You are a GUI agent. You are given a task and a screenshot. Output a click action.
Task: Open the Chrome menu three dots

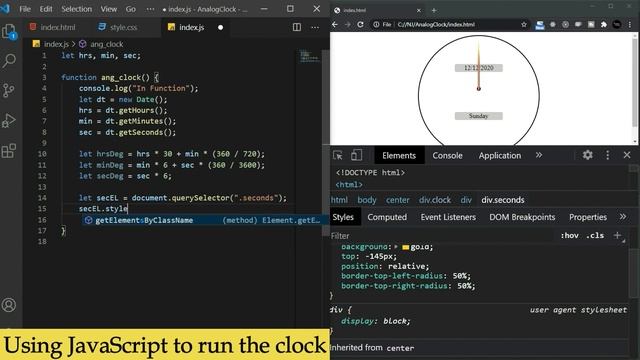(x=630, y=24)
